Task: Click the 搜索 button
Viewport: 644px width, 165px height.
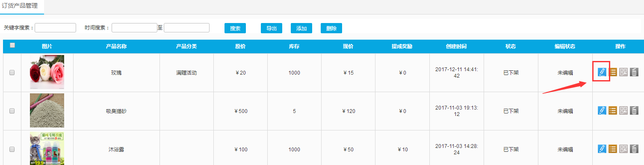Action: [235, 28]
